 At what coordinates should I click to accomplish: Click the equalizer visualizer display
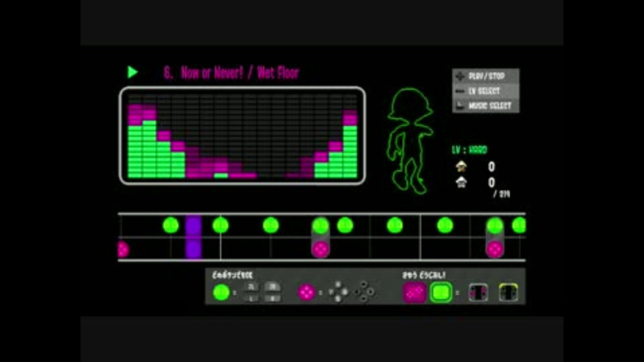[242, 136]
